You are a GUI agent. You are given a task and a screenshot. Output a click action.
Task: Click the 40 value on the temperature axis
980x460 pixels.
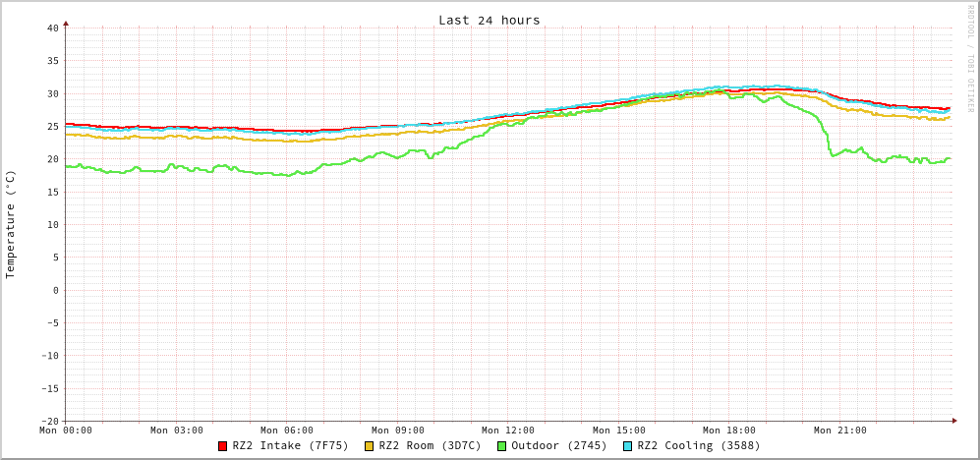click(52, 28)
